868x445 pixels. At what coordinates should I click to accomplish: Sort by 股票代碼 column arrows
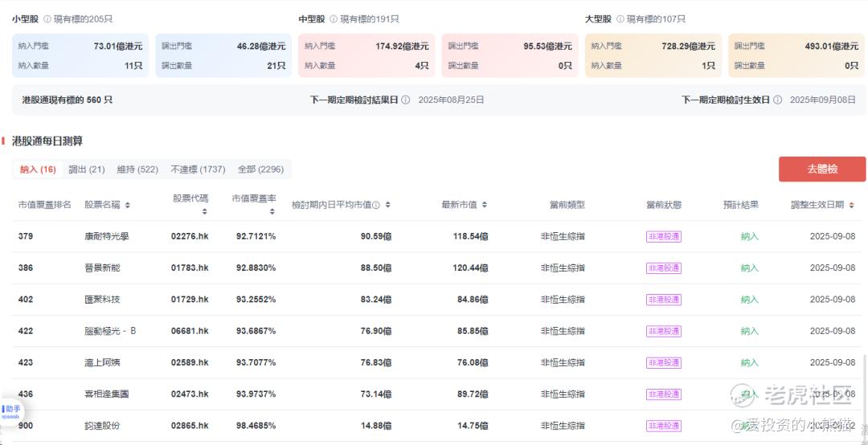pyautogui.click(x=204, y=212)
